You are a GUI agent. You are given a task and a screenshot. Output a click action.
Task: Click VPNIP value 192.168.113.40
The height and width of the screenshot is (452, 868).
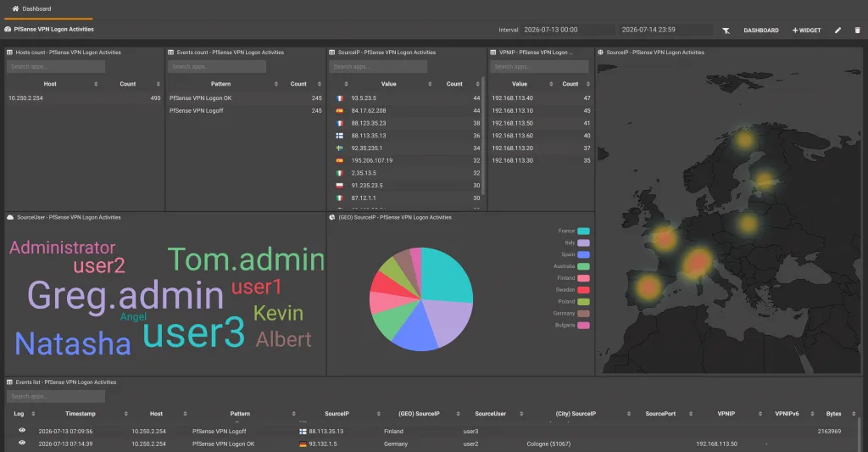pos(513,98)
